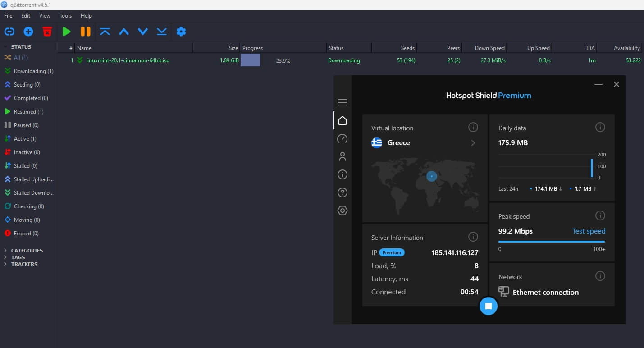The width and height of the screenshot is (644, 348).
Task: Click the Add Torrent File plus icon
Action: [28, 32]
